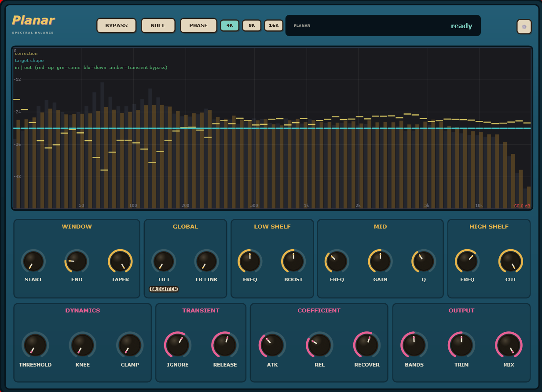
Task: Click the DYNAMICS KNEE knob
Action: (82, 345)
